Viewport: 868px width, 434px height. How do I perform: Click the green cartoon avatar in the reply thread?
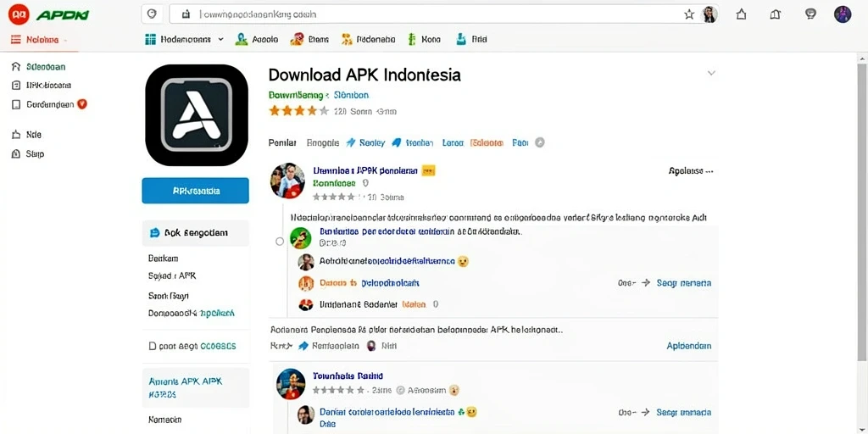[301, 237]
